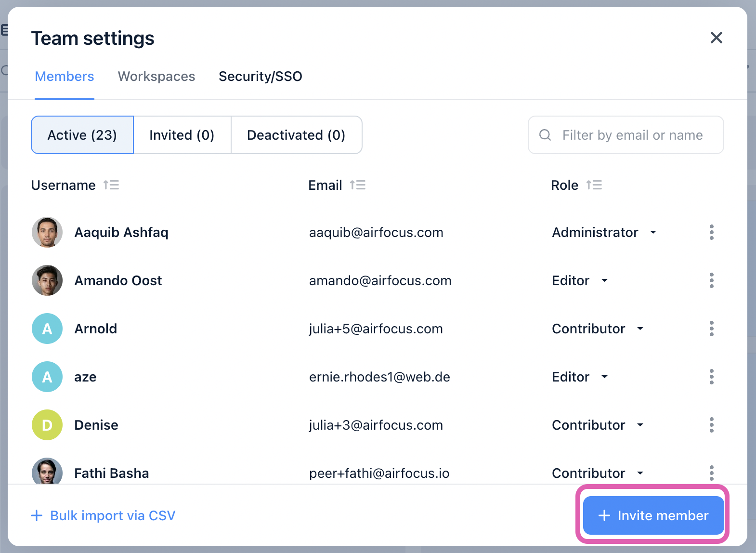Focus the Filter by email or name field
The image size is (756, 553).
(x=626, y=135)
